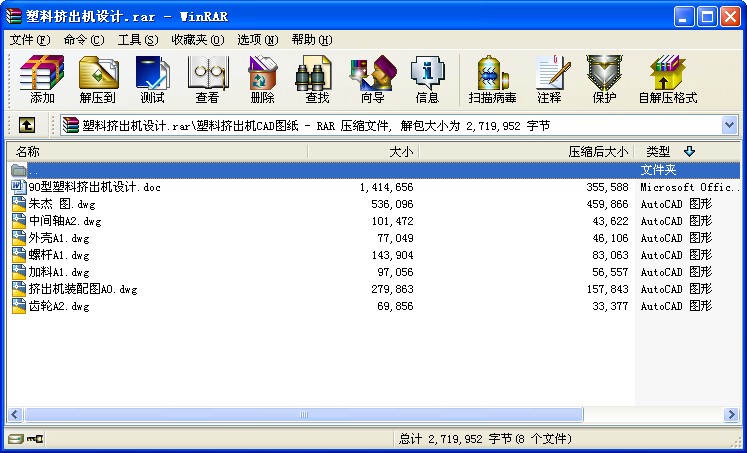Click the DWG icon of 中间轴A2.dwg
This screenshot has width=747, height=453.
[19, 221]
